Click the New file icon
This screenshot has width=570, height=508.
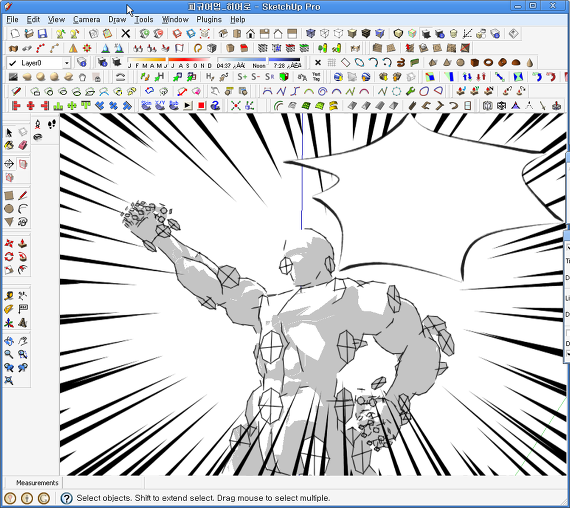click(x=15, y=34)
